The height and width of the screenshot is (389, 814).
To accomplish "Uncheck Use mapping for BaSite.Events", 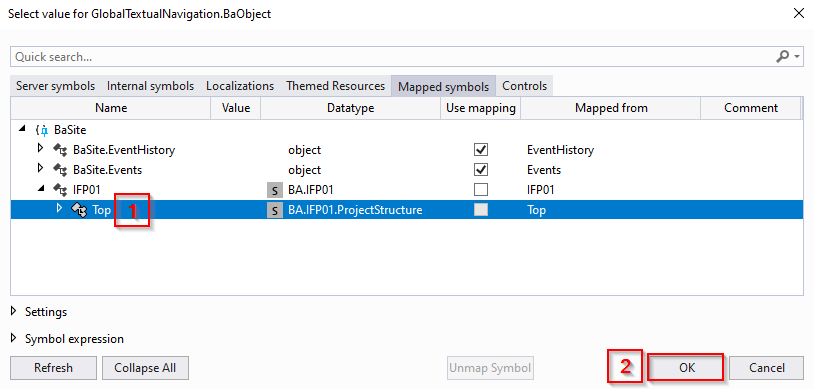I will point(481,169).
